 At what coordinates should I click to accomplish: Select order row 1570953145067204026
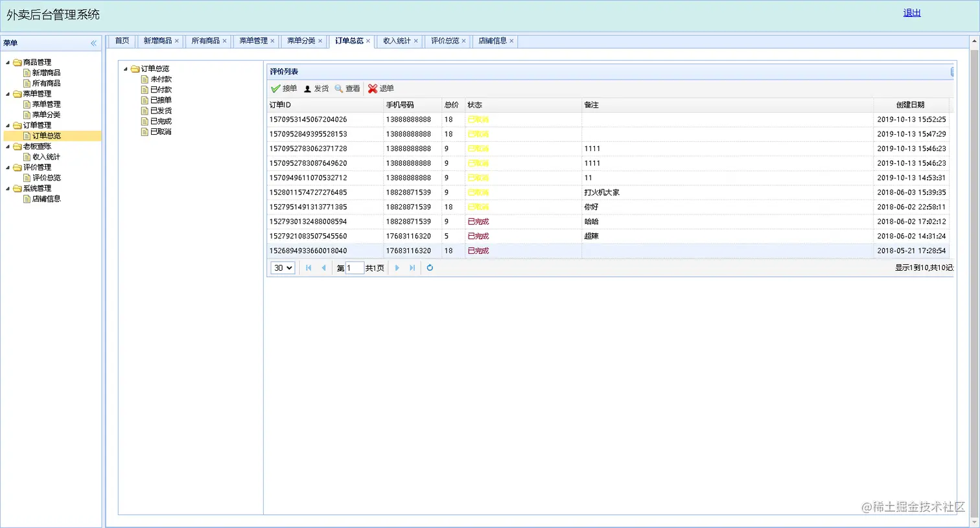(x=609, y=120)
